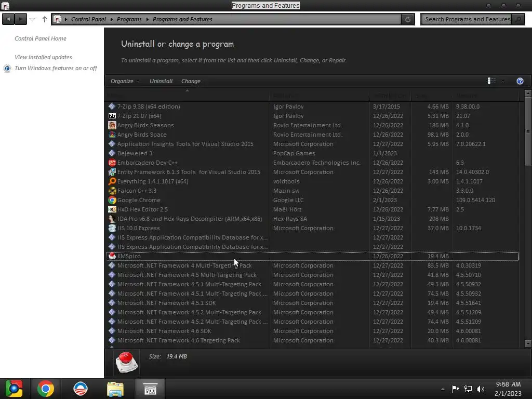Click the scrollbar up arrow of program list

pos(528,93)
